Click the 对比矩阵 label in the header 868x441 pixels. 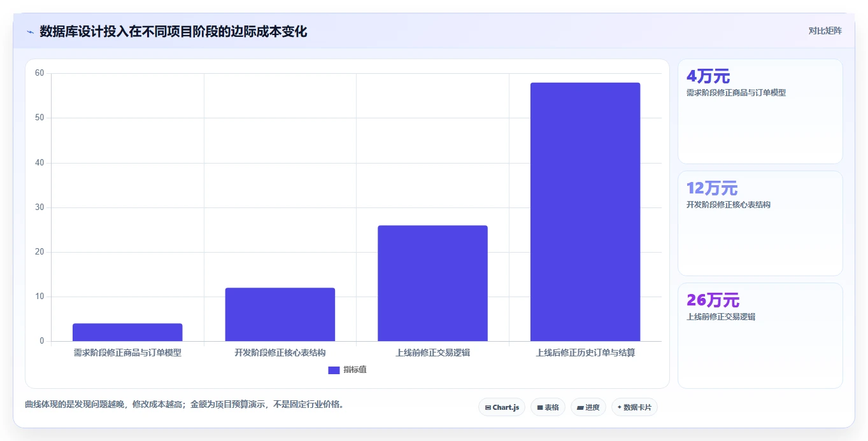(x=825, y=31)
